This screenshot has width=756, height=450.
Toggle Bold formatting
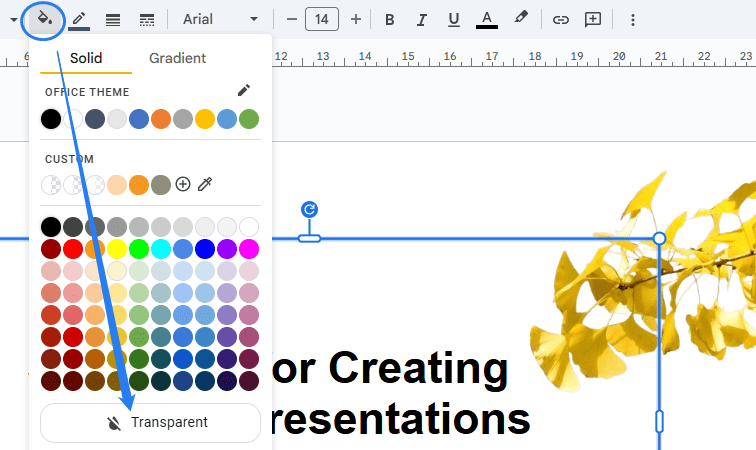coord(390,20)
